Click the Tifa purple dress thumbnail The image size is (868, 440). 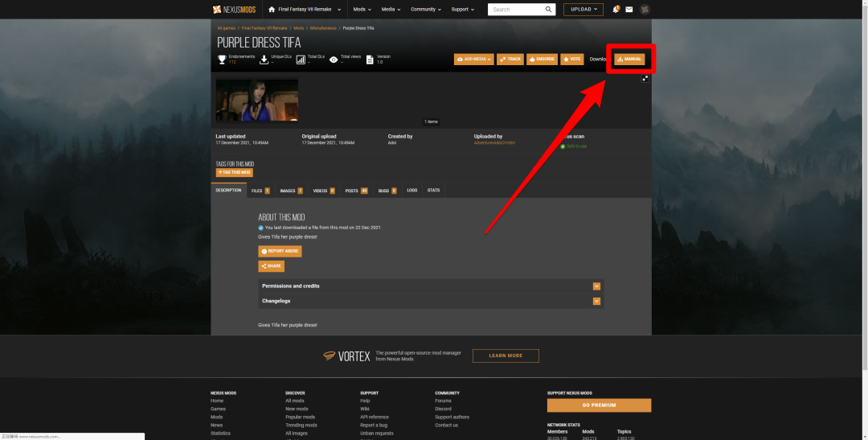point(256,100)
